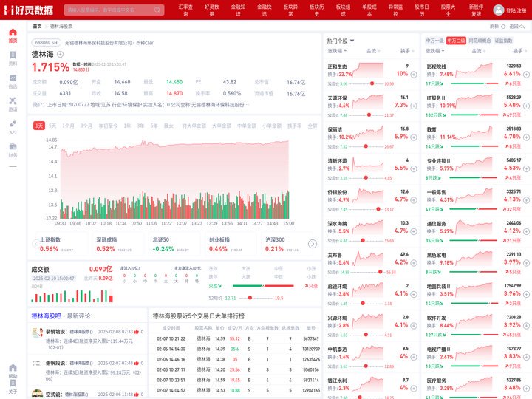Screen dimensions: 532x399
Task: Open 汇率查询 in top navigation
Action: coord(185,10)
